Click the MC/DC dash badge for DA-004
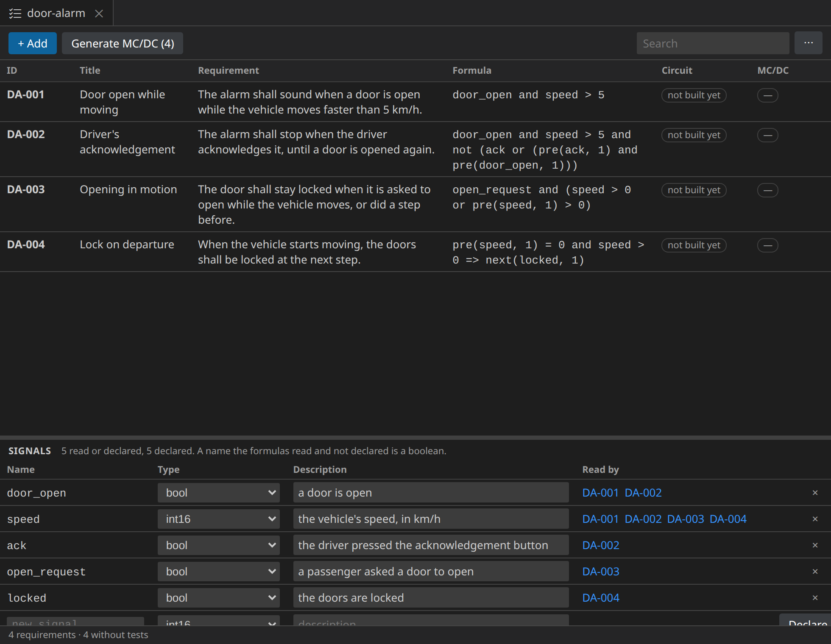 768,245
